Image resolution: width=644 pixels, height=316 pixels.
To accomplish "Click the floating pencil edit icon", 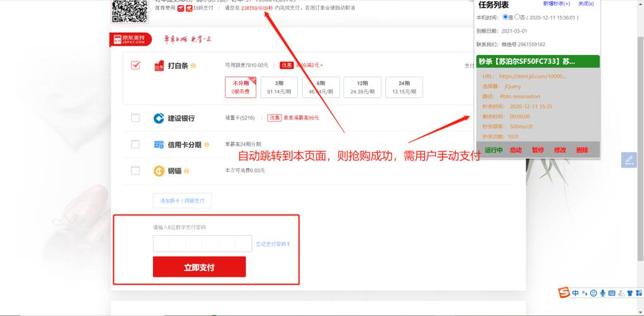I will coord(629,160).
